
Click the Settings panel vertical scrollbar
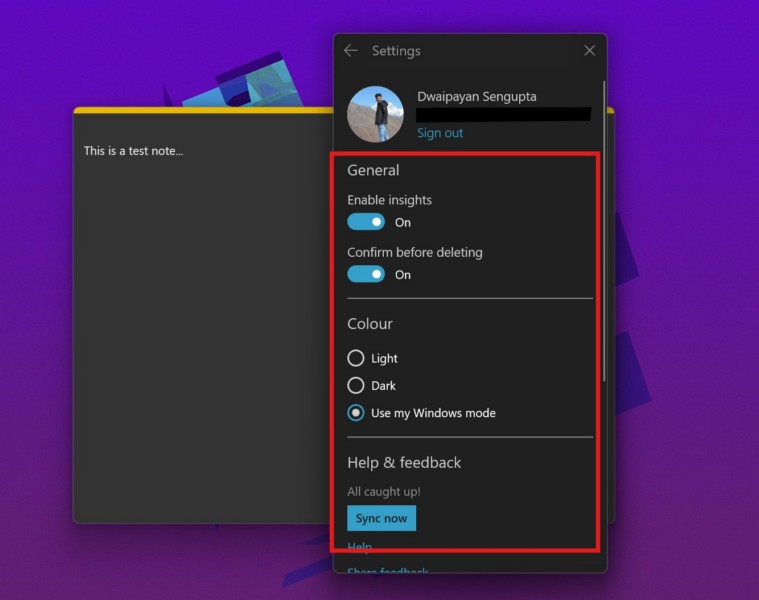pos(603,230)
